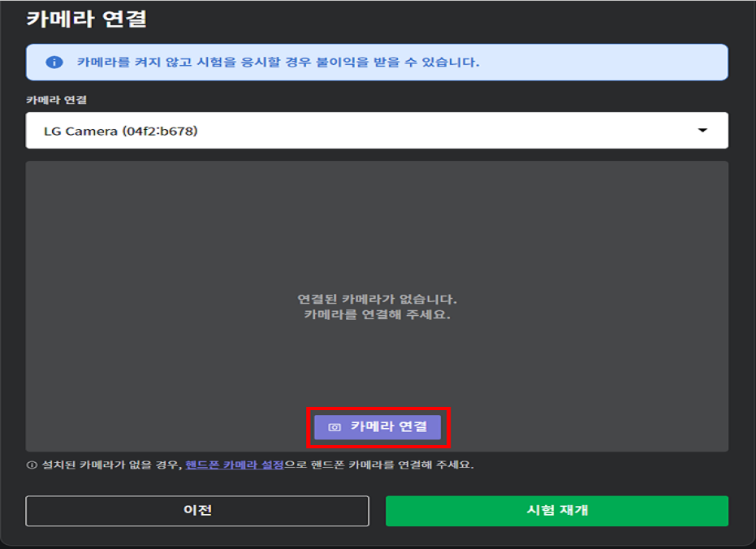Click the small info icon beside the footnote
Image resolution: width=756 pixels, height=549 pixels.
pos(32,465)
